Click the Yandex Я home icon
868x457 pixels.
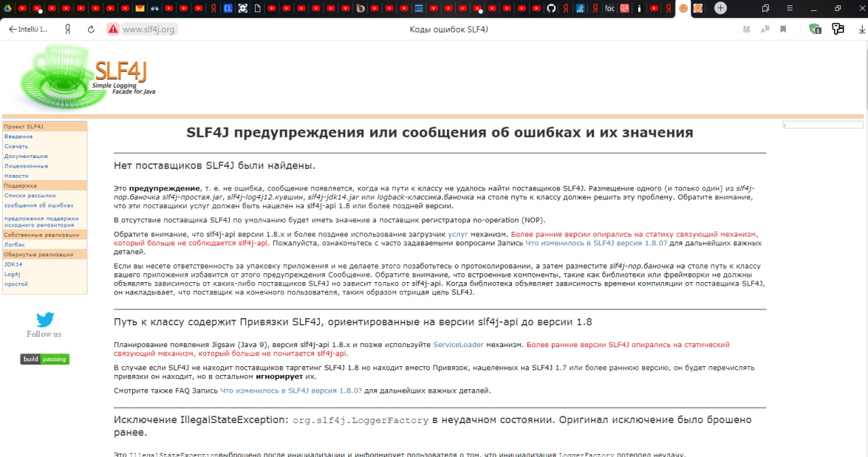[68, 29]
